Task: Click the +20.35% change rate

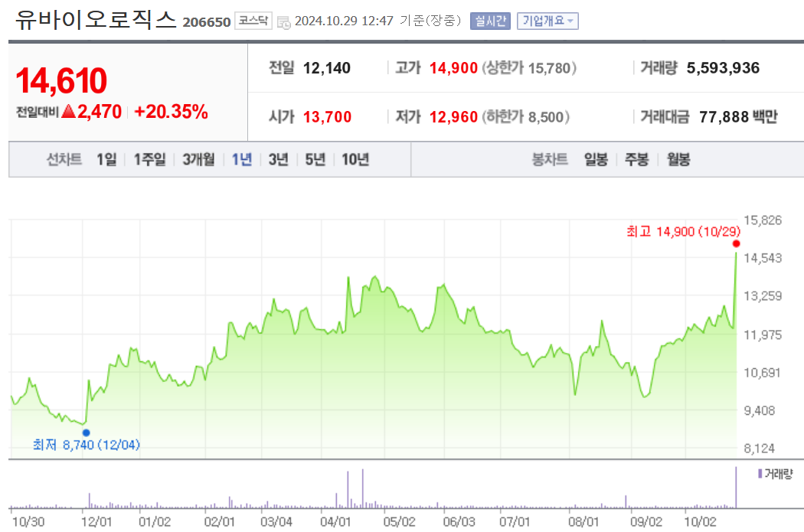Action: [x=171, y=111]
